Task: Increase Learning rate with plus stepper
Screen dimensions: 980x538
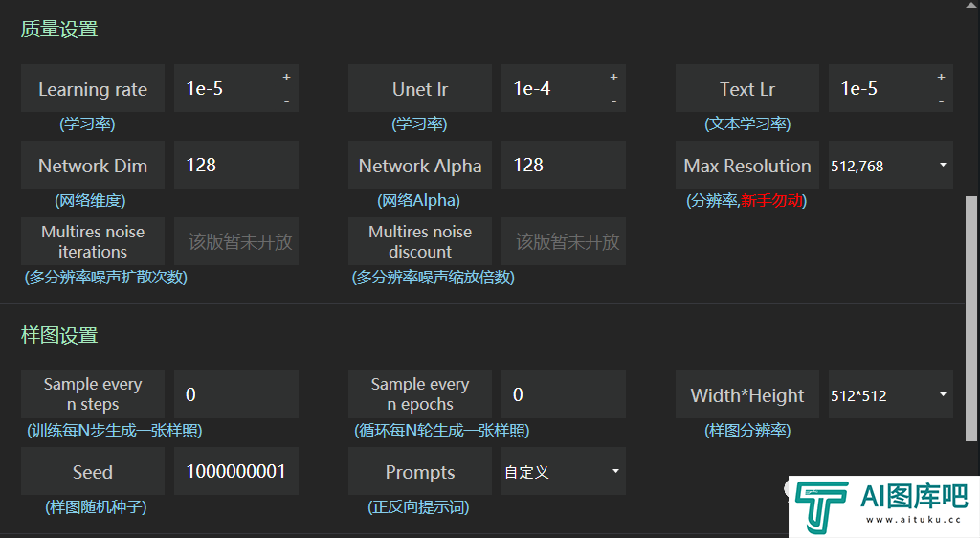Action: click(x=286, y=77)
